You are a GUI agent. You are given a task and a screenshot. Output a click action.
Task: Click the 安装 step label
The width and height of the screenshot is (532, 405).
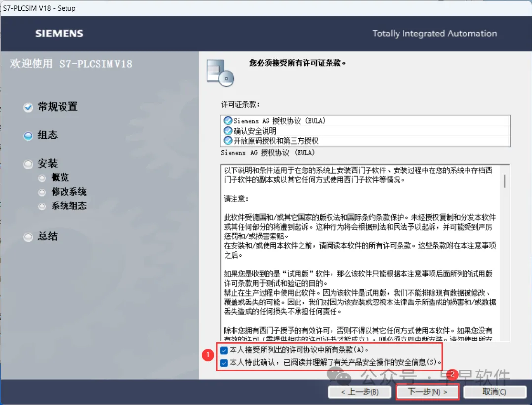coord(48,163)
